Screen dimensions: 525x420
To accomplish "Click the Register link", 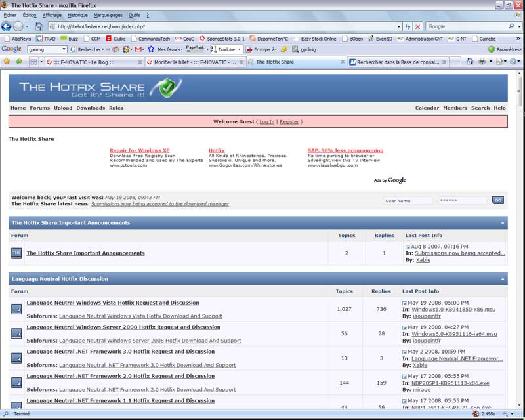I will [x=289, y=122].
